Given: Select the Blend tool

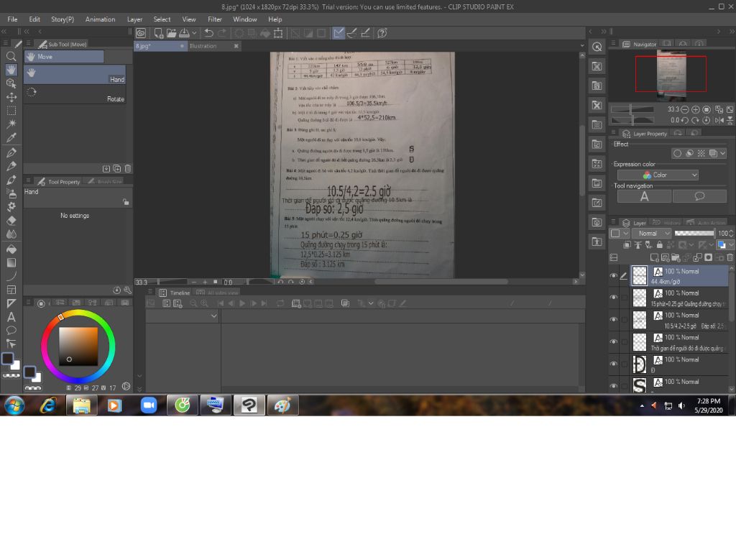Looking at the screenshot, I should coord(11,234).
